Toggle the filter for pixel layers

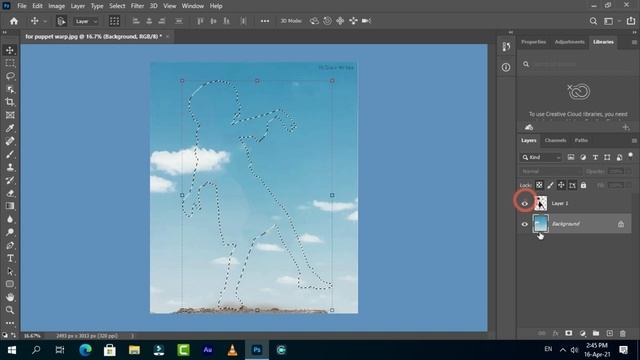[x=571, y=158]
